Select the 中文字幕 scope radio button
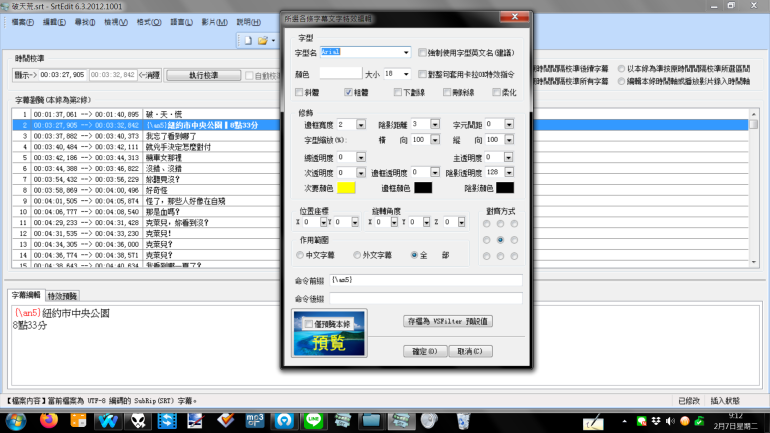The width and height of the screenshot is (770, 433). tap(300, 255)
